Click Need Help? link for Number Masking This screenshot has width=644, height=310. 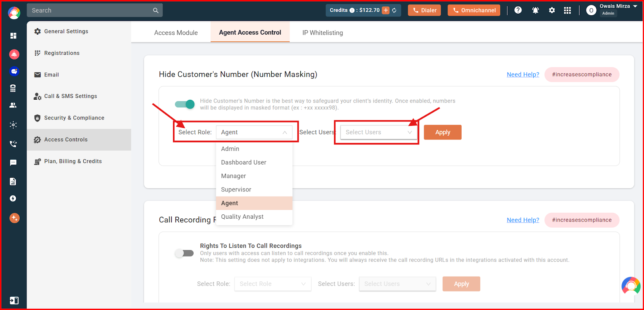[523, 74]
